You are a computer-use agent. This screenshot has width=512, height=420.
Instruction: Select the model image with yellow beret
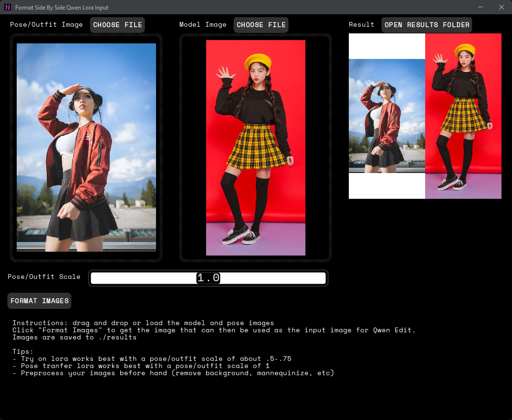(x=256, y=147)
